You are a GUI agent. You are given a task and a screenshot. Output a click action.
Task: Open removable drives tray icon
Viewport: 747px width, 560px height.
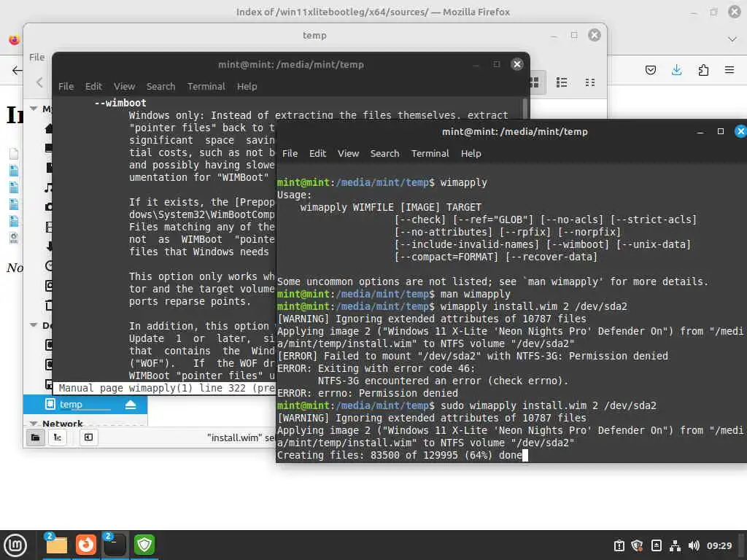coord(656,545)
